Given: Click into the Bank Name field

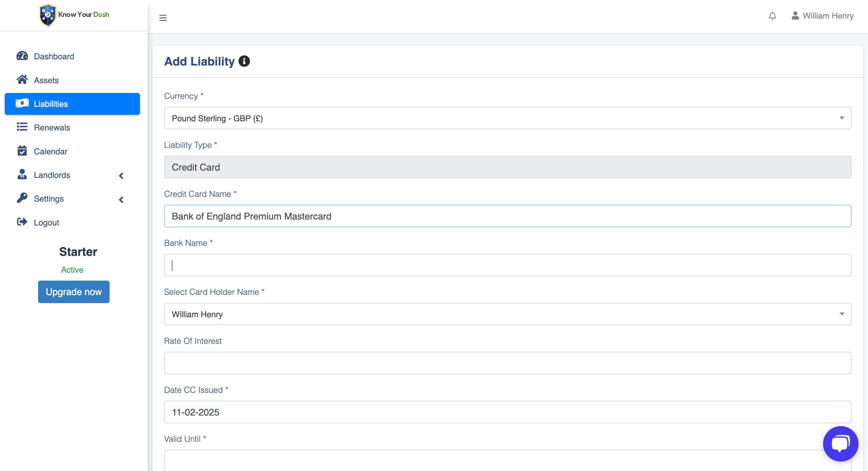Looking at the screenshot, I should point(507,265).
